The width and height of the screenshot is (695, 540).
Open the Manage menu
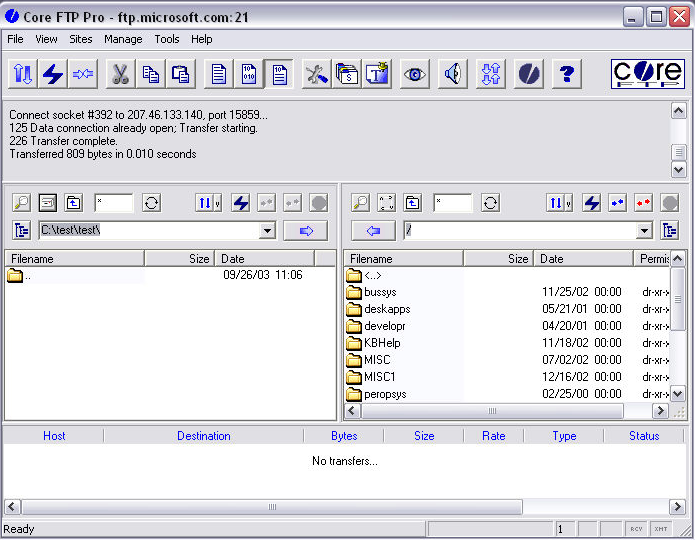pos(123,39)
